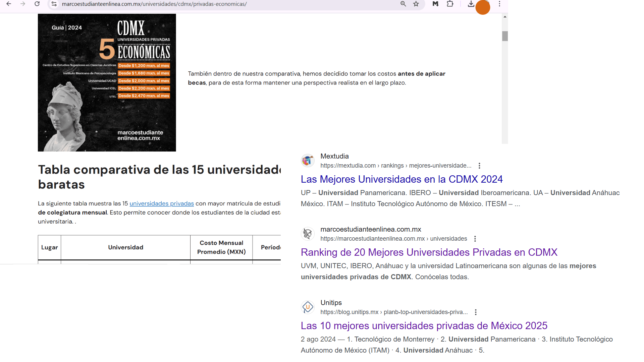Reload the current page
644x362 pixels.
coord(37,4)
